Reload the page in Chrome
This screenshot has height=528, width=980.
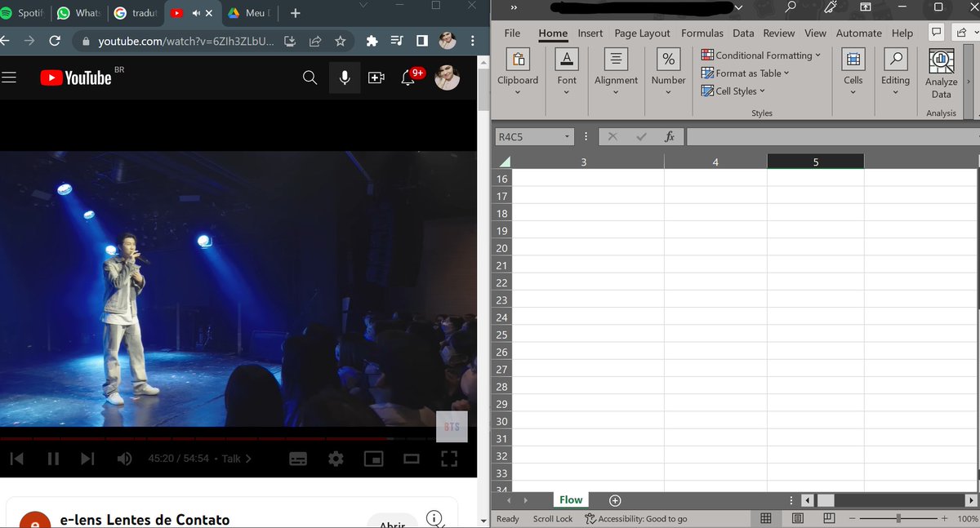point(55,41)
